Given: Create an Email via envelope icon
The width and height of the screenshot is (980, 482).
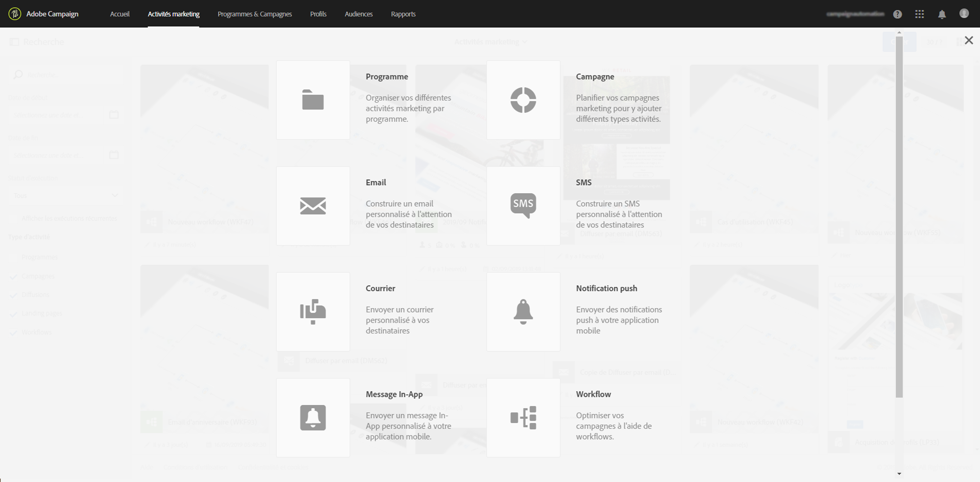Looking at the screenshot, I should (x=313, y=206).
